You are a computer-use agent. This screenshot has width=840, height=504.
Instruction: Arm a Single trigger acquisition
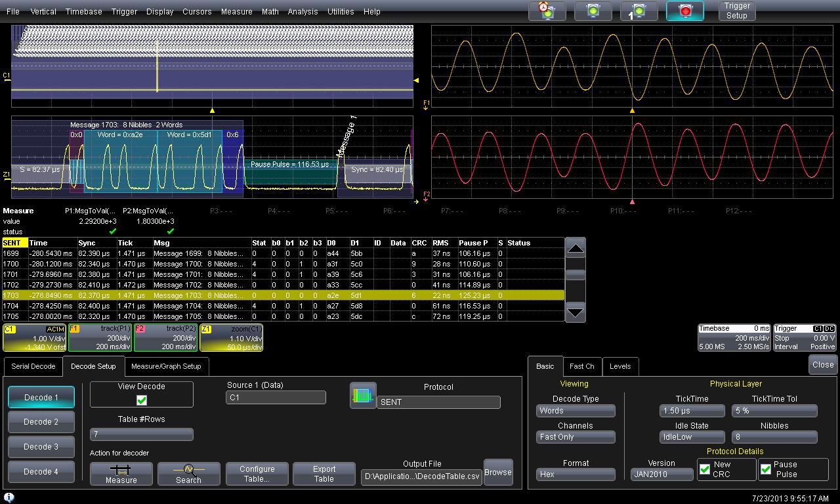(639, 11)
